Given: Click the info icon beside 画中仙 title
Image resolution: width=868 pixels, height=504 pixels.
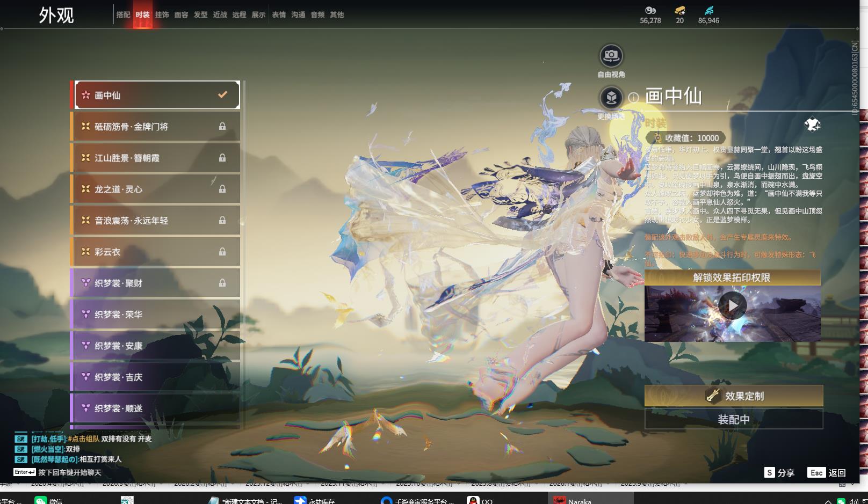Looking at the screenshot, I should 634,98.
